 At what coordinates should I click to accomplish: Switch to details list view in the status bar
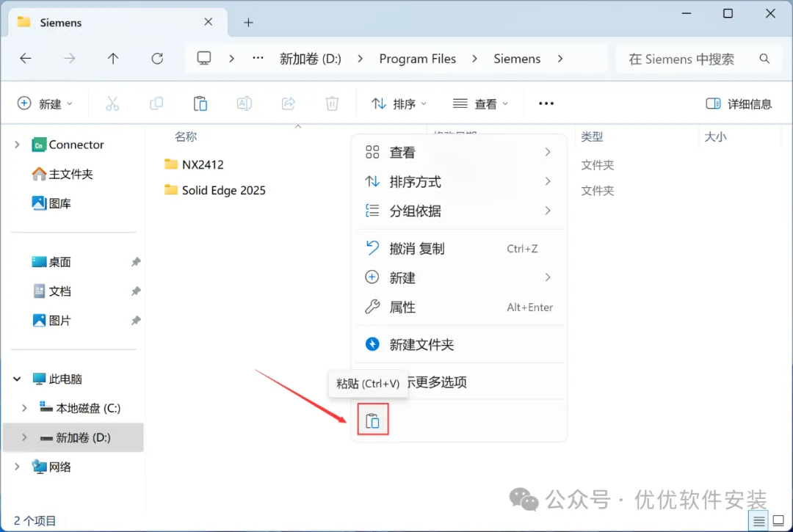[758, 520]
